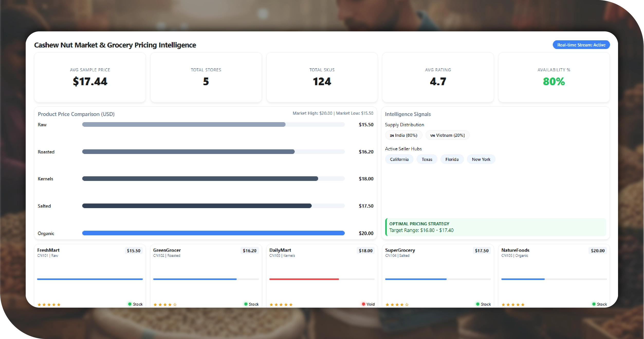The width and height of the screenshot is (644, 339).
Task: Click the Optimal Pricing Strategy banner
Action: 495,227
